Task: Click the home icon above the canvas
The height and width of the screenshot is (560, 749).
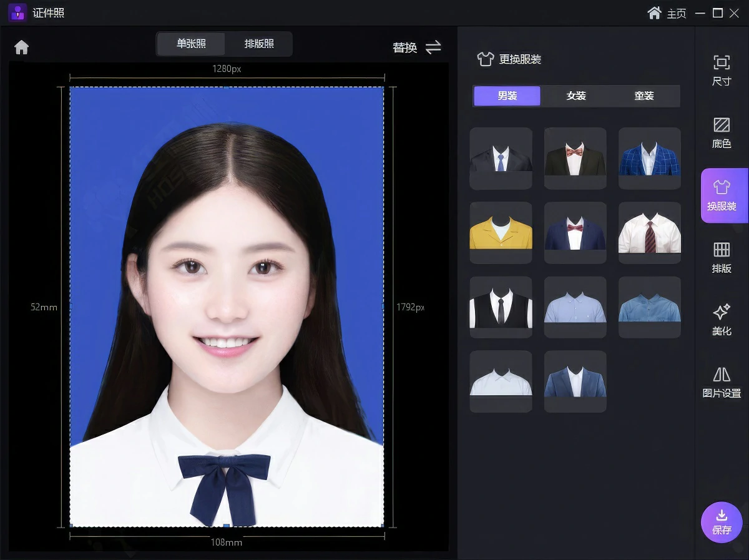Action: 22,47
